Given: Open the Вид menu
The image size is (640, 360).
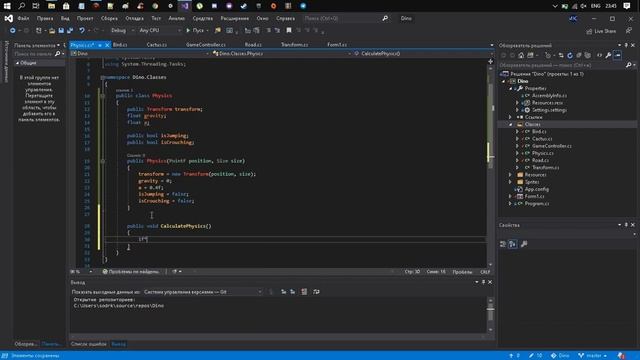Looking at the screenshot, I should pos(65,18).
